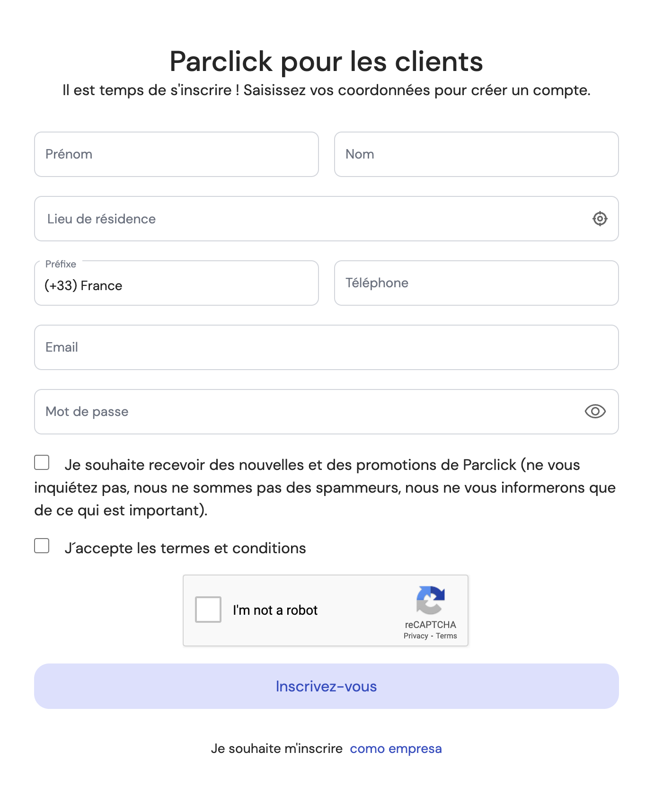
Task: Open the reCAPTCHA Privacy link
Action: coord(416,636)
